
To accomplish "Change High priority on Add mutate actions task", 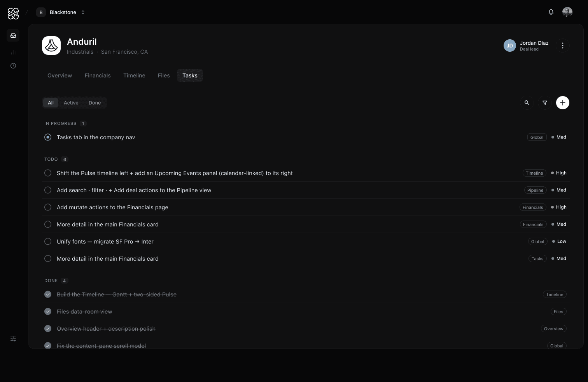I will coord(559,207).
